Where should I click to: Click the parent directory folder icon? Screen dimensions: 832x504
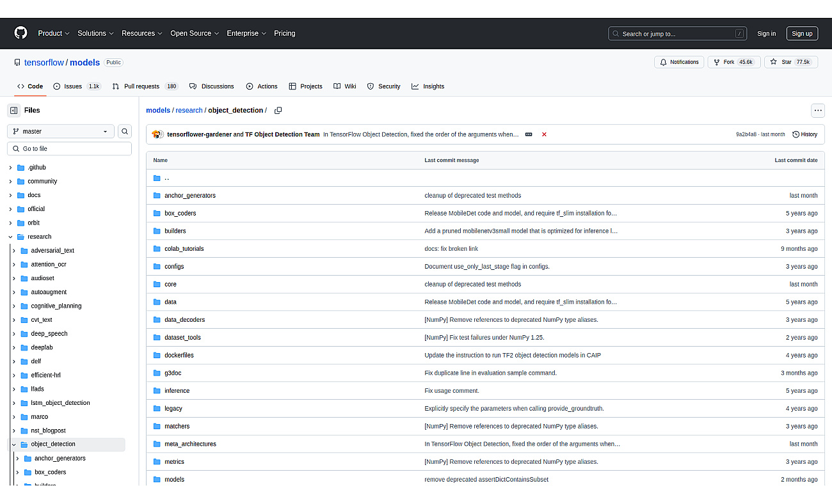[x=157, y=178]
